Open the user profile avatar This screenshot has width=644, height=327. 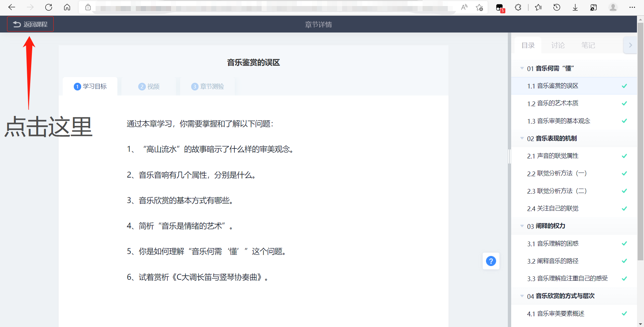click(613, 7)
